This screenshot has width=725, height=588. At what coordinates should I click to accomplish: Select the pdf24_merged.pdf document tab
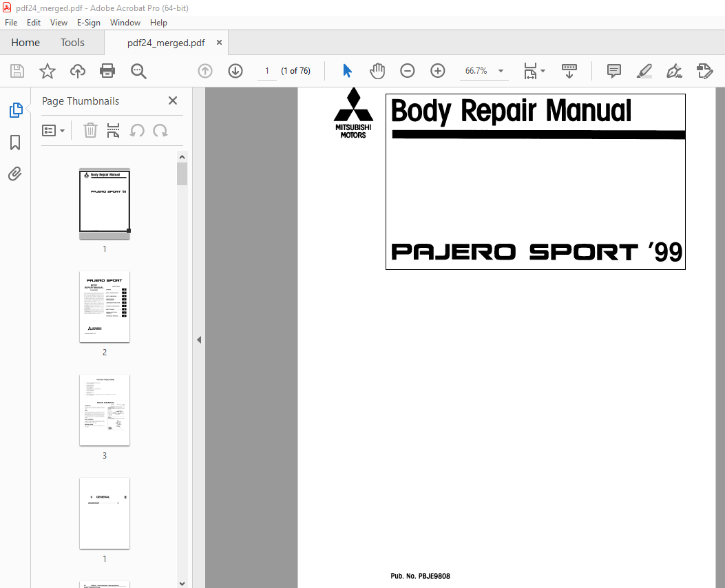tap(166, 43)
